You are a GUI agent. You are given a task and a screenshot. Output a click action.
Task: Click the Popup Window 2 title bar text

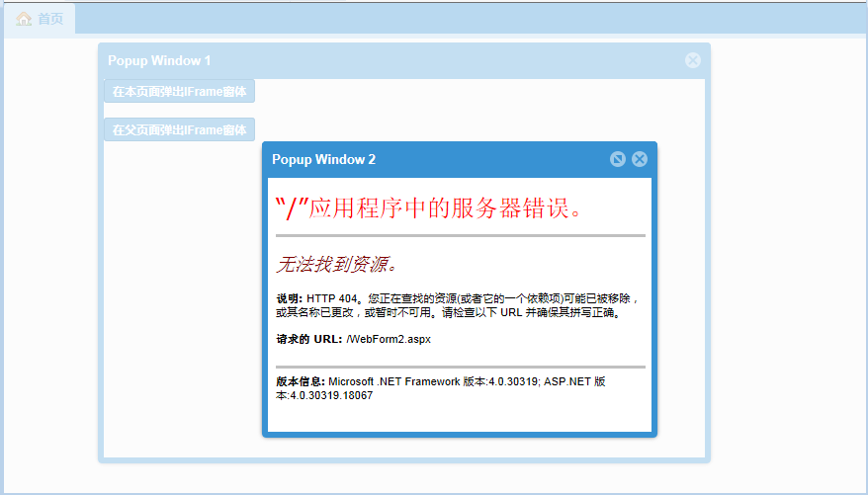(323, 159)
